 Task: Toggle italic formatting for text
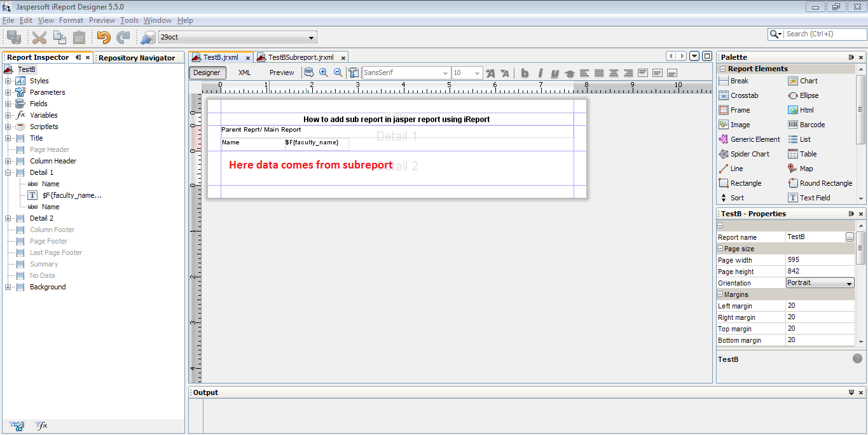pos(539,72)
